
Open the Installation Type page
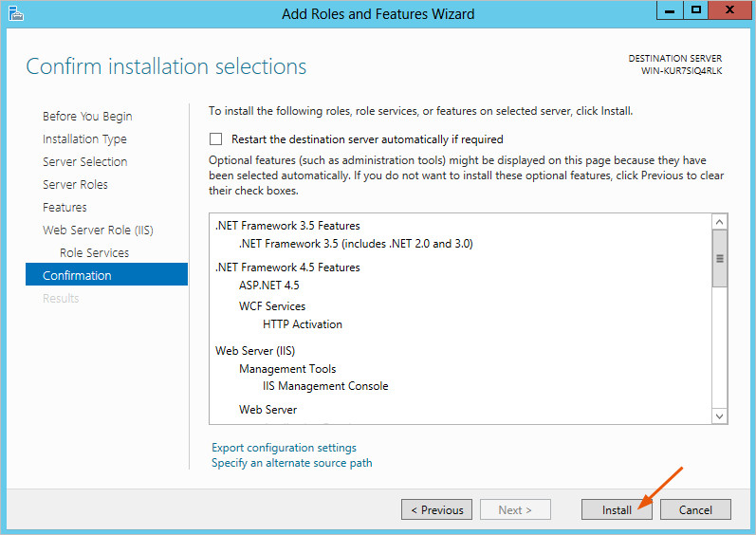pos(84,138)
